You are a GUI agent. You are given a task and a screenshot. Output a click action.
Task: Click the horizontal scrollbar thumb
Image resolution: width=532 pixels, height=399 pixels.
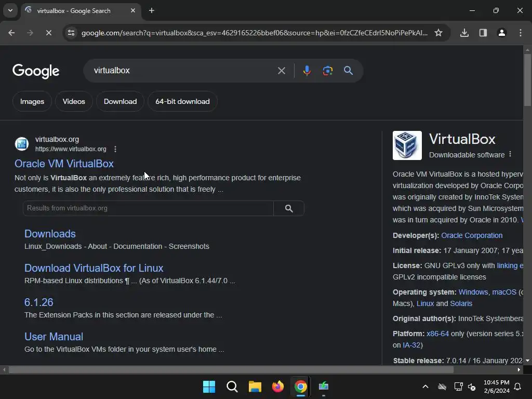231,370
